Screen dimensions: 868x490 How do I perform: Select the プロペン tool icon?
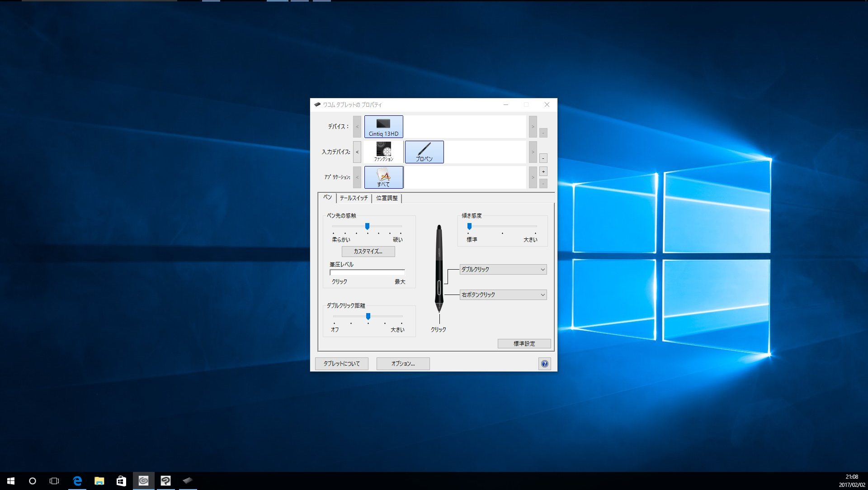pos(424,152)
